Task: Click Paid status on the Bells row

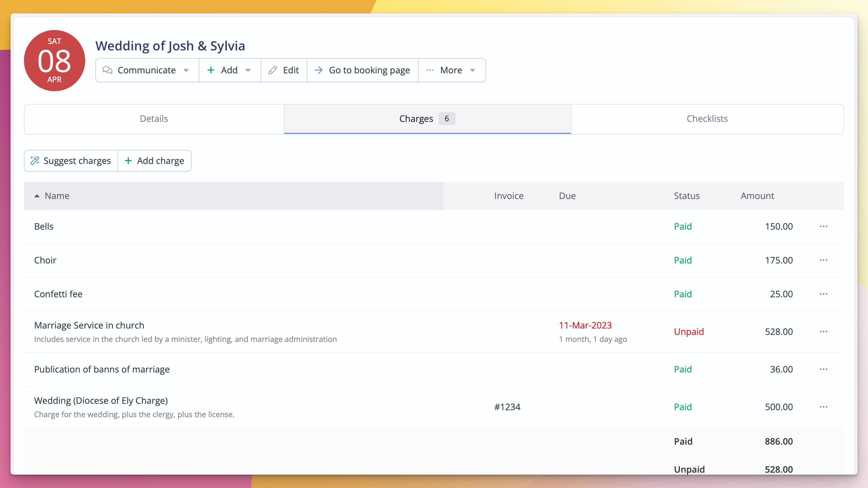Action: [683, 226]
